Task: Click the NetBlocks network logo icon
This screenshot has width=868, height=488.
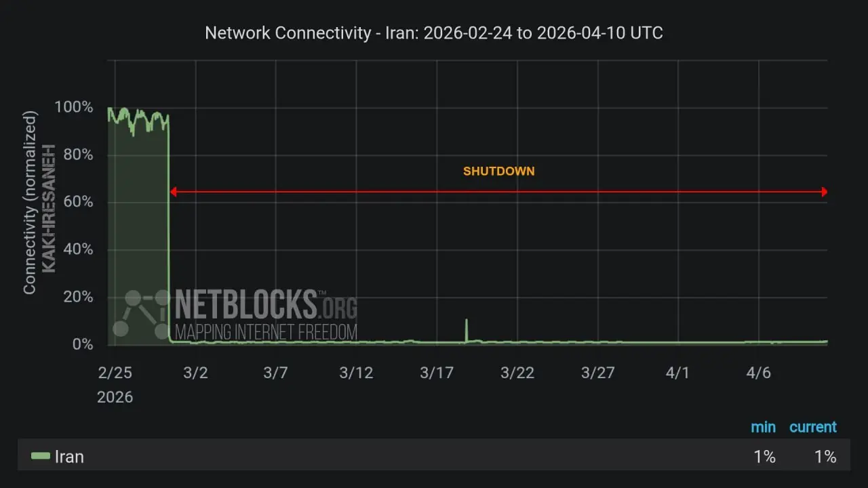Action: 142,313
